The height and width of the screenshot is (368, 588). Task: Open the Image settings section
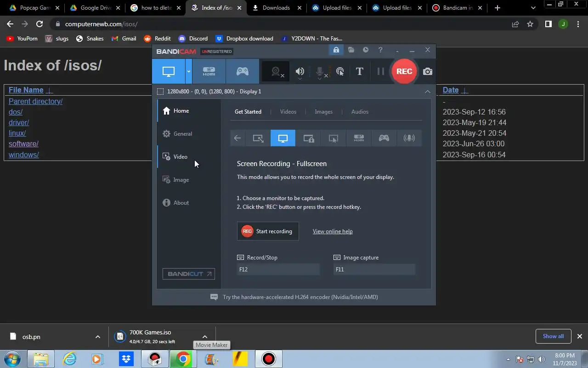point(189,180)
